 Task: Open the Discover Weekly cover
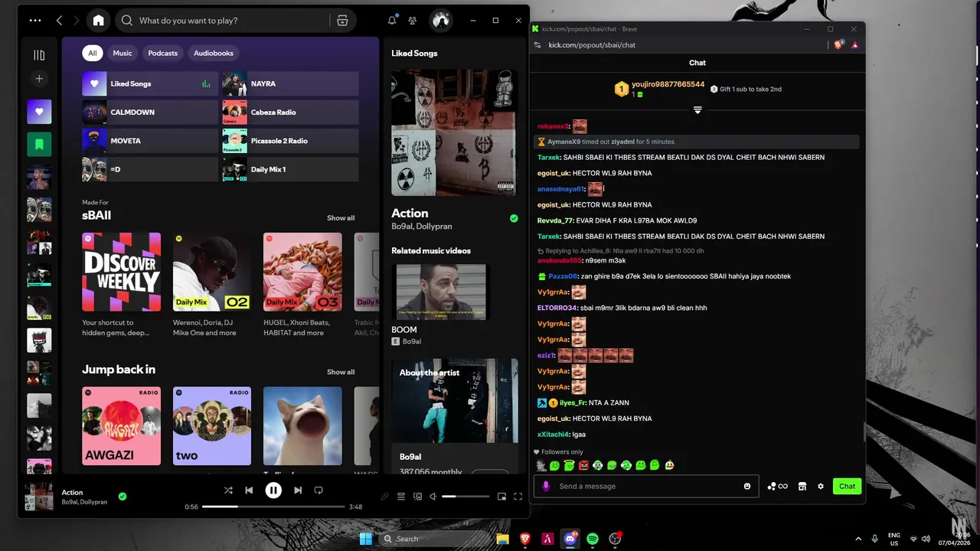(x=122, y=272)
